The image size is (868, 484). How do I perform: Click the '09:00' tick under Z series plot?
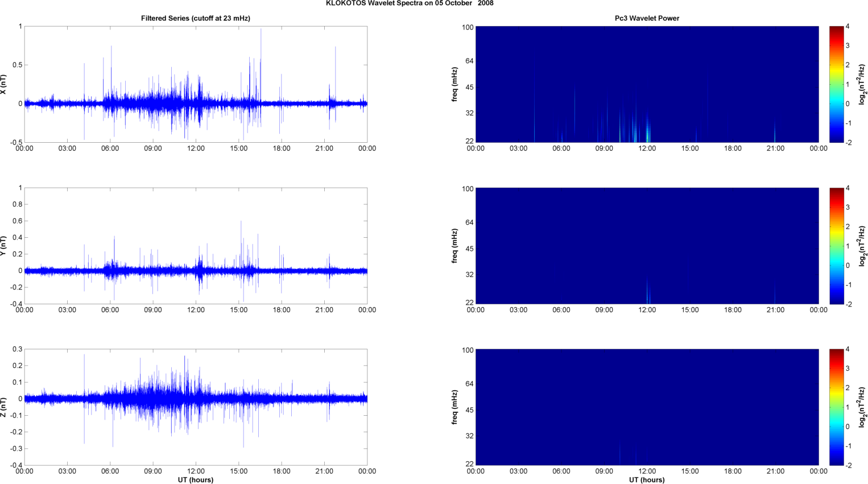153,471
